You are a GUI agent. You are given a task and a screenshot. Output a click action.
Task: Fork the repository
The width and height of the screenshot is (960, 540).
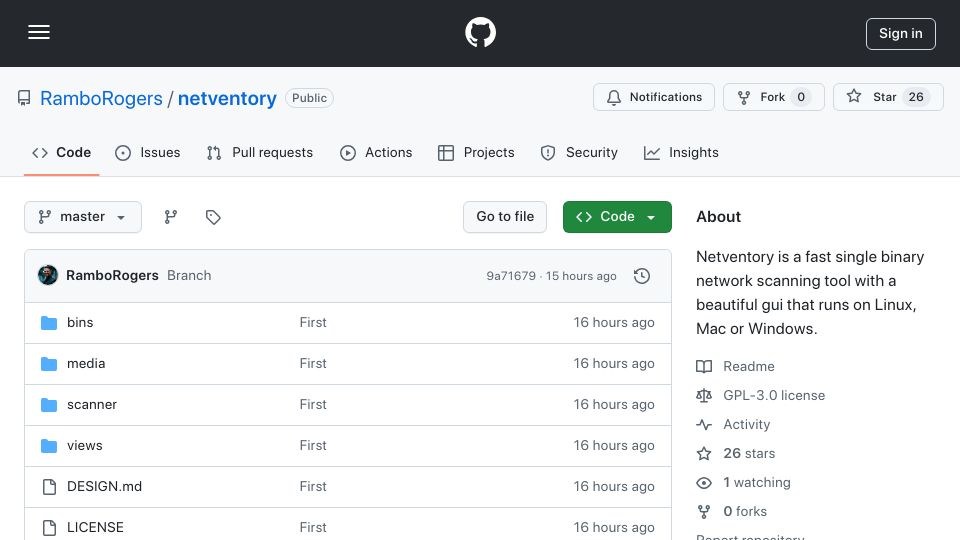pyautogui.click(x=773, y=97)
